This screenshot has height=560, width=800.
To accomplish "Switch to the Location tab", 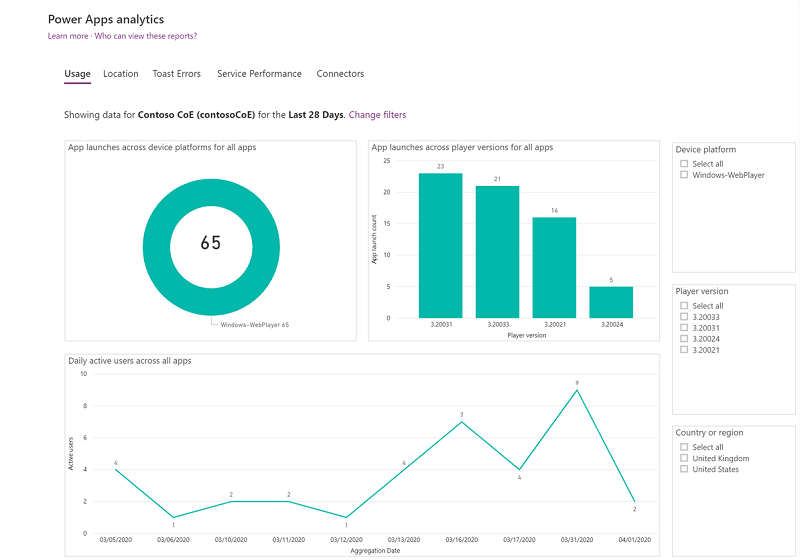I will click(121, 74).
